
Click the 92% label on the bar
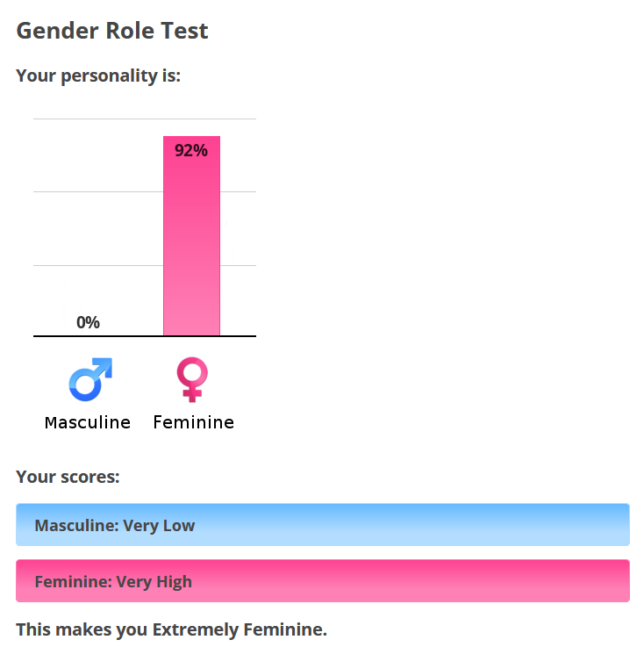[191, 151]
